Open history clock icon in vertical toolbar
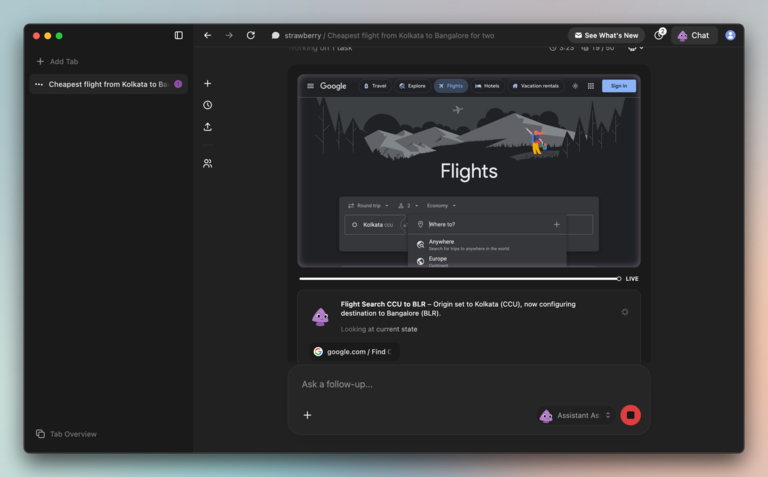This screenshot has width=768, height=477. click(x=208, y=105)
